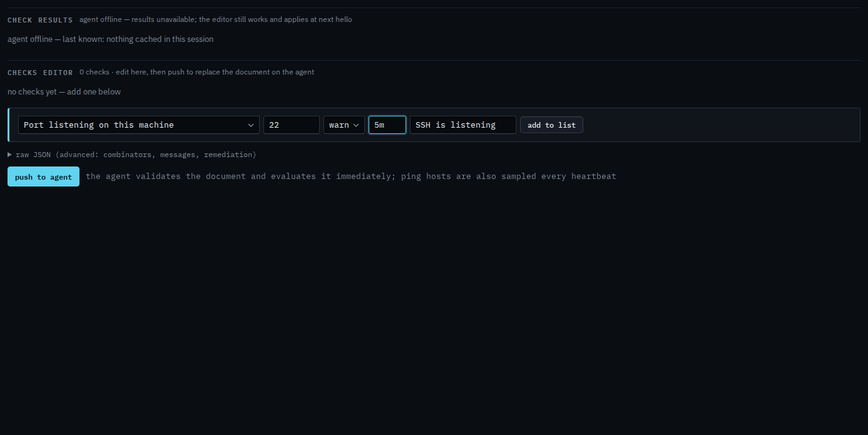
Task: Click the "CHECK RESULTS" heading
Action: pyautogui.click(x=40, y=20)
